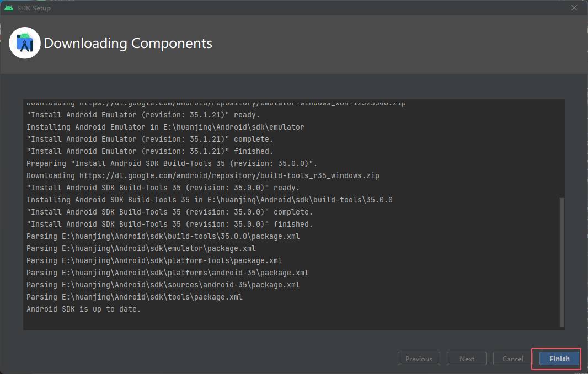Click the disabled Next button
Screen dimensions: 588x374
click(x=467, y=359)
